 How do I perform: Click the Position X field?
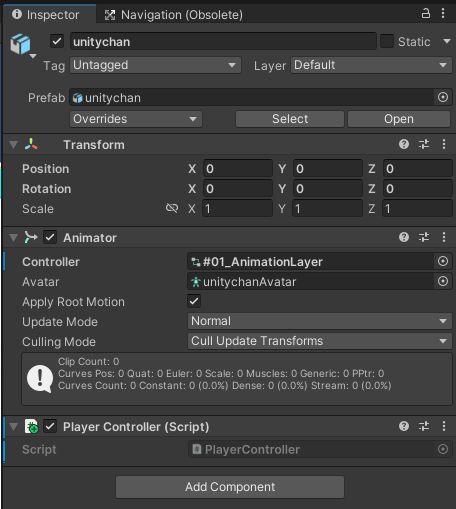tap(238, 168)
